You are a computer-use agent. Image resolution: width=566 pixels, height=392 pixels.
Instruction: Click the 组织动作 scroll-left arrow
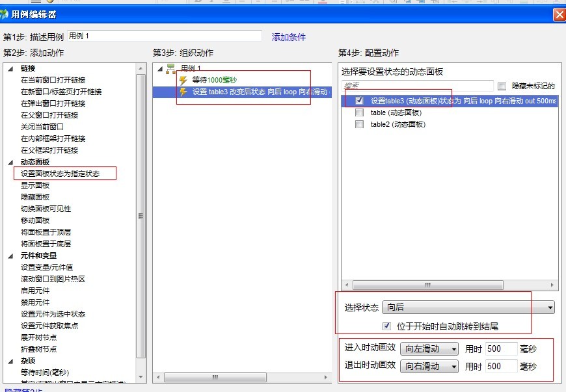(158, 377)
